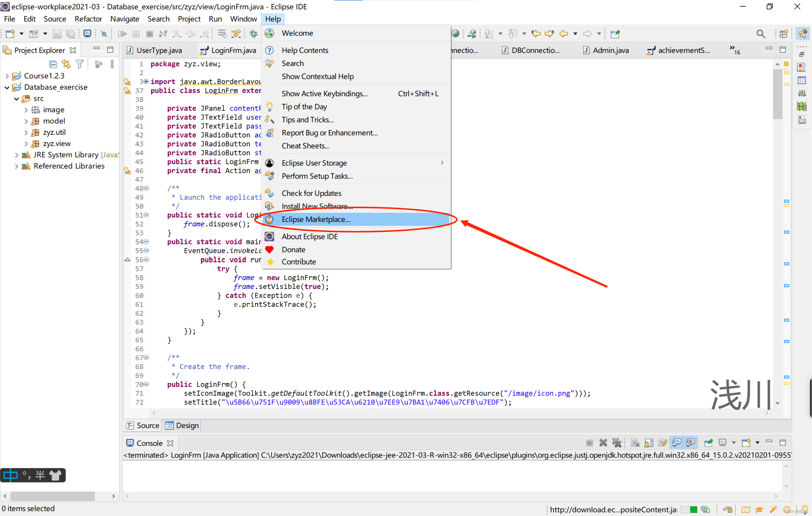This screenshot has width=812, height=516.
Task: Click the Pin Editor toolbar icon
Action: pos(615,34)
